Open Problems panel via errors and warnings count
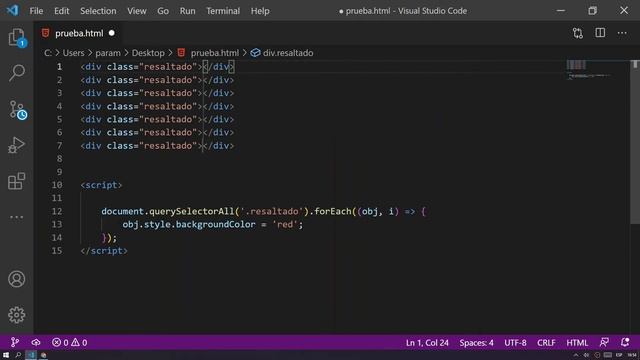Screen dimensions: 640x360 (x=69, y=342)
